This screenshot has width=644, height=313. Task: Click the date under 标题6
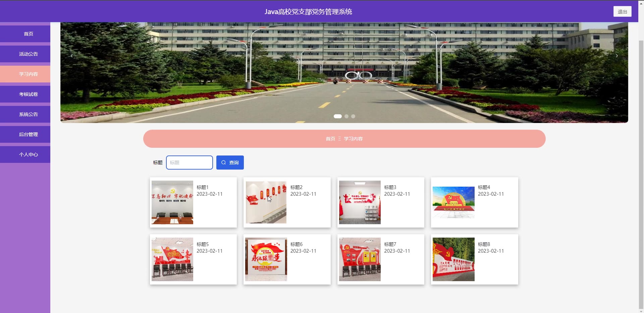point(304,251)
